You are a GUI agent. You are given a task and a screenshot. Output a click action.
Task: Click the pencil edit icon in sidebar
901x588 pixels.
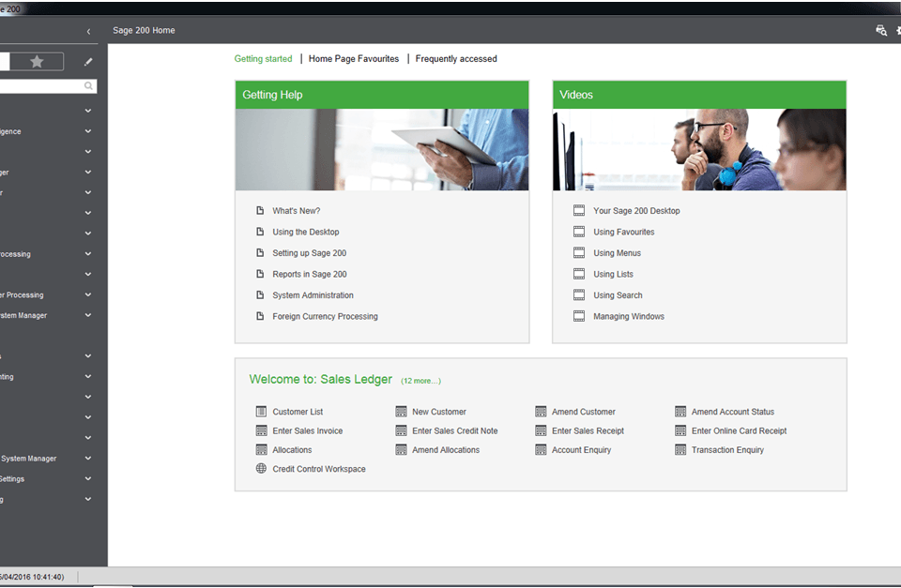coord(88,62)
